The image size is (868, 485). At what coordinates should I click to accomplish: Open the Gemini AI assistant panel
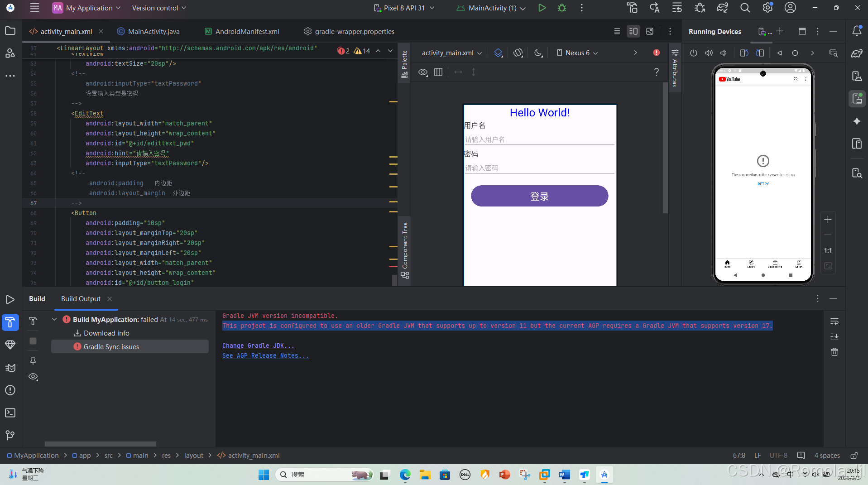[857, 121]
